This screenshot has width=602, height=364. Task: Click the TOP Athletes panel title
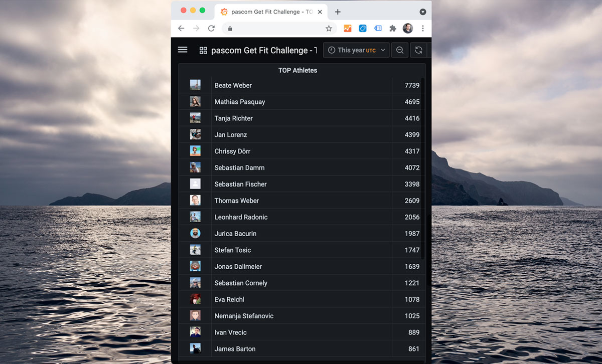[x=298, y=70]
